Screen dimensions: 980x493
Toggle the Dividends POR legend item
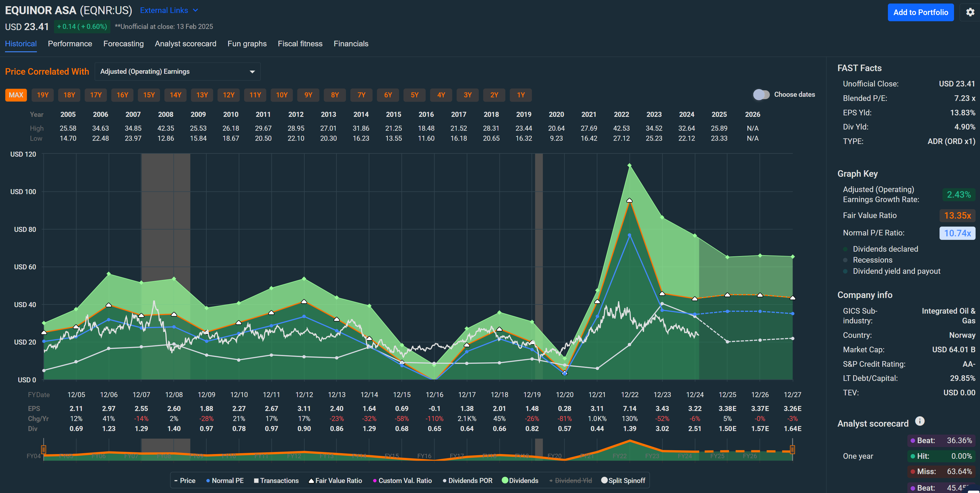[x=444, y=480]
